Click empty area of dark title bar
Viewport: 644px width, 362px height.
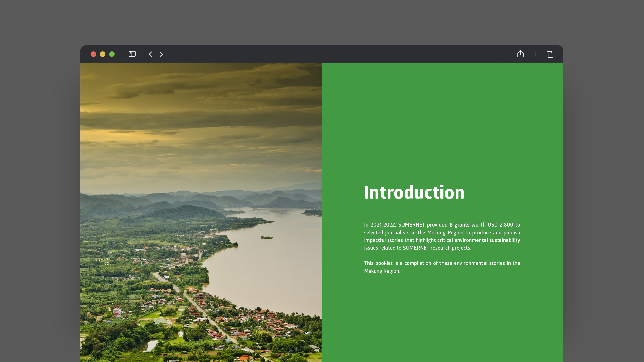tap(327, 54)
